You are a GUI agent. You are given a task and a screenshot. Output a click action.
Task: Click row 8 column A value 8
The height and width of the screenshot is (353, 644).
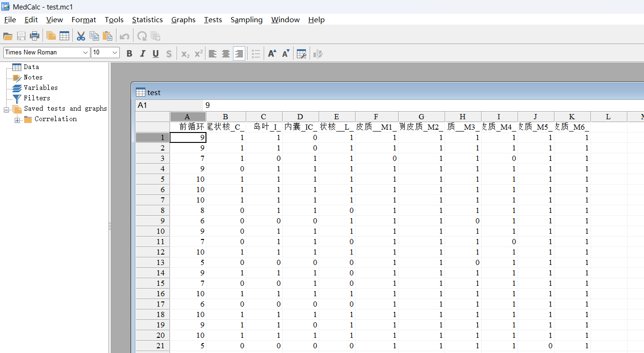coord(188,211)
